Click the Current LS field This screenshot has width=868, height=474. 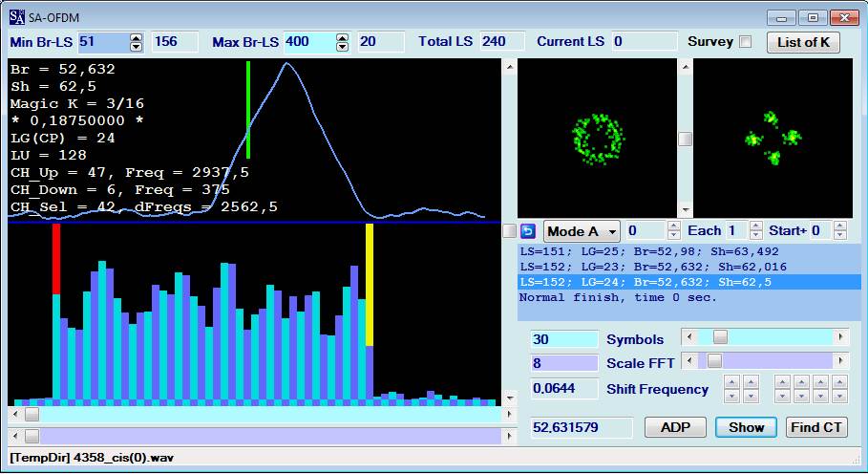tap(645, 42)
